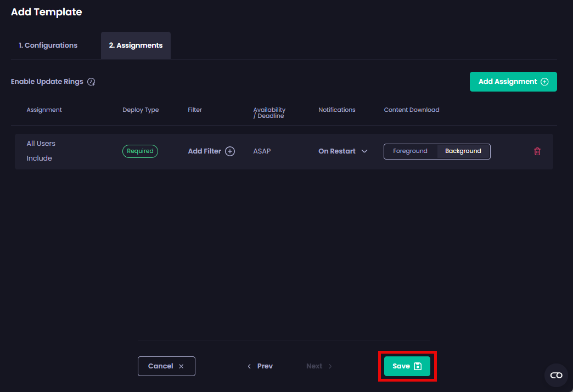Viewport: 573px width, 392px height.
Task: Click the Next navigation button
Action: (319, 366)
